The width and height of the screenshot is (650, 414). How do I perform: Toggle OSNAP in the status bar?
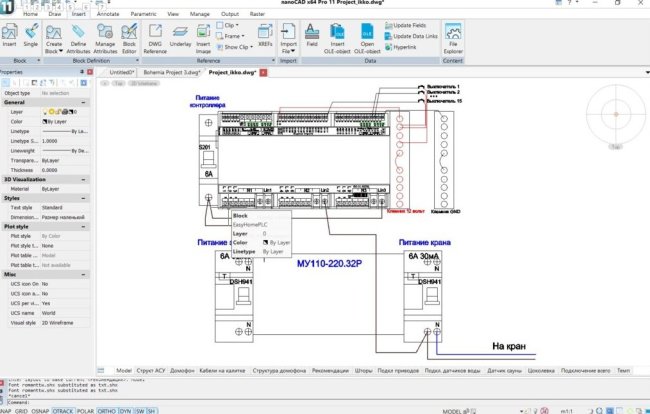point(40,410)
